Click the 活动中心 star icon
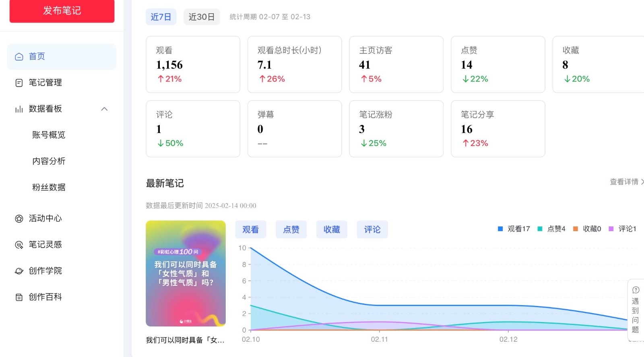This screenshot has height=357, width=644. (x=19, y=219)
